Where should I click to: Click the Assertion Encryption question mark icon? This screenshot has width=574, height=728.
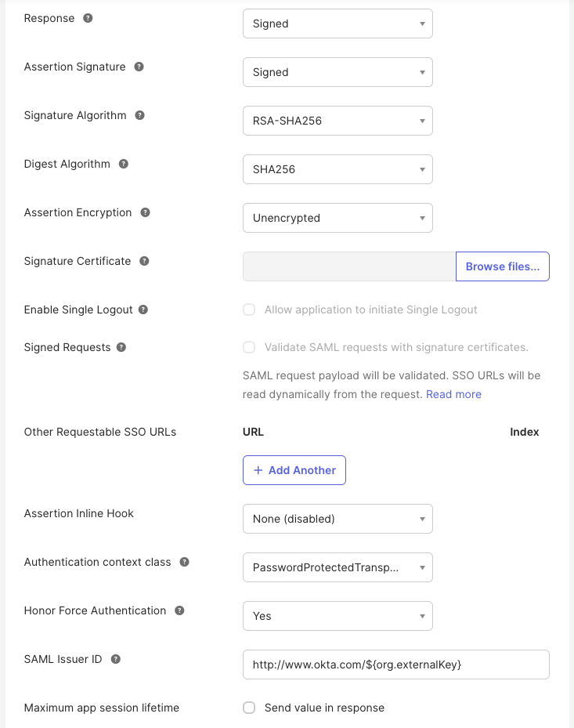click(145, 212)
